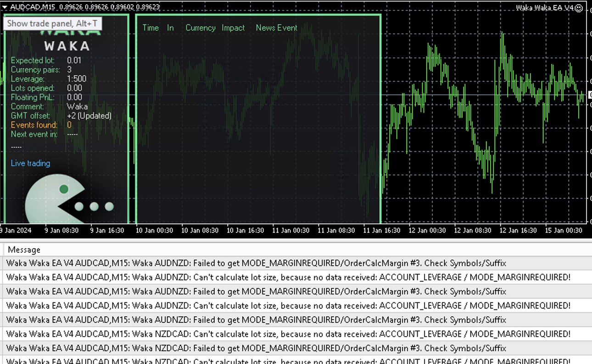This screenshot has width=592, height=364.
Task: Click the Currency pairs label
Action: coord(35,70)
